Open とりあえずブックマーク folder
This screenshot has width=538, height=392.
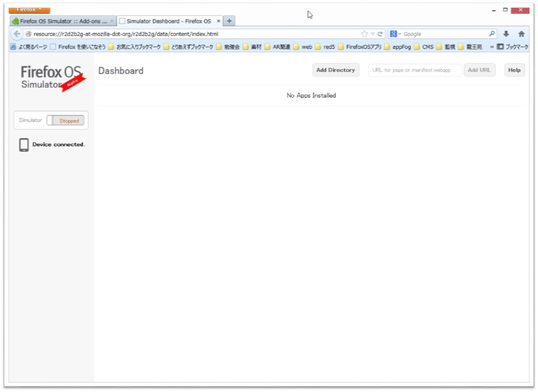[188, 47]
